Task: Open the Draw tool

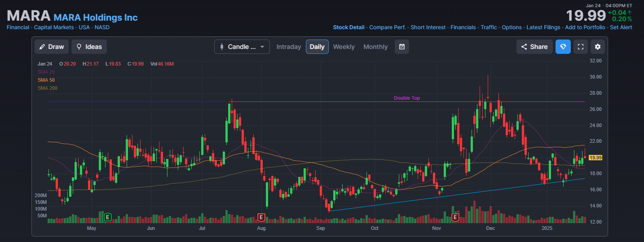Action: click(52, 47)
